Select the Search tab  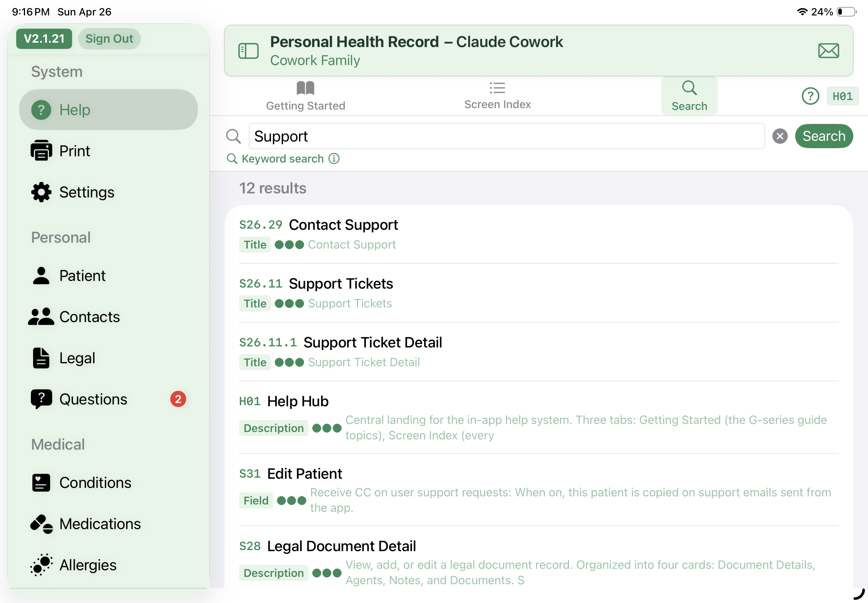[689, 96]
